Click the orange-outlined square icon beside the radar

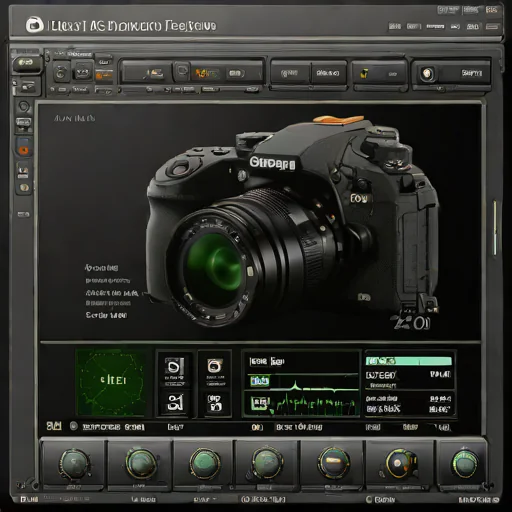215,366
